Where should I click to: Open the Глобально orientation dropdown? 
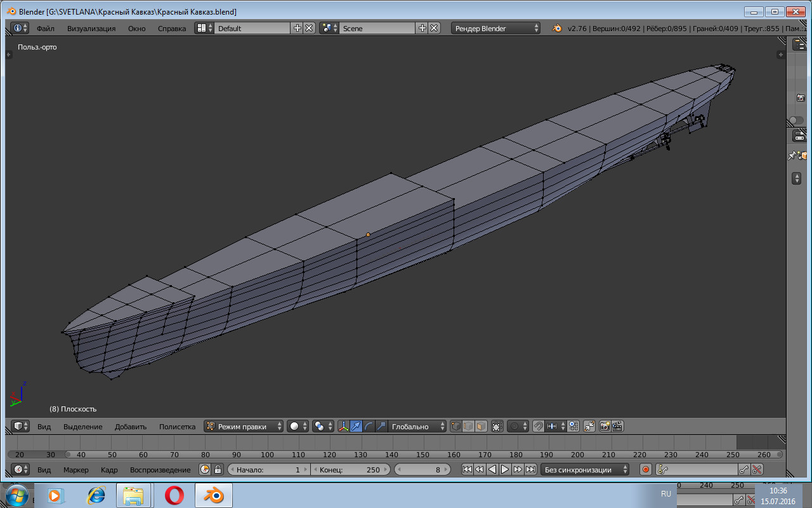pos(417,427)
